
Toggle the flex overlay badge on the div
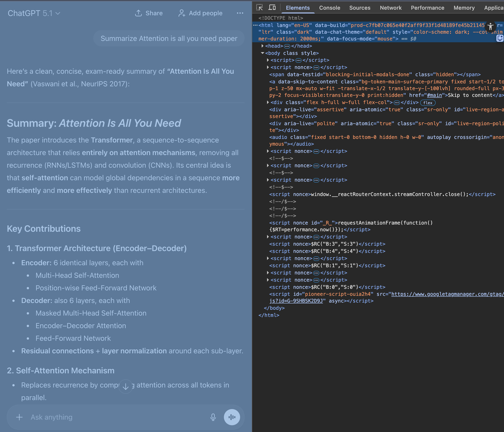point(428,103)
